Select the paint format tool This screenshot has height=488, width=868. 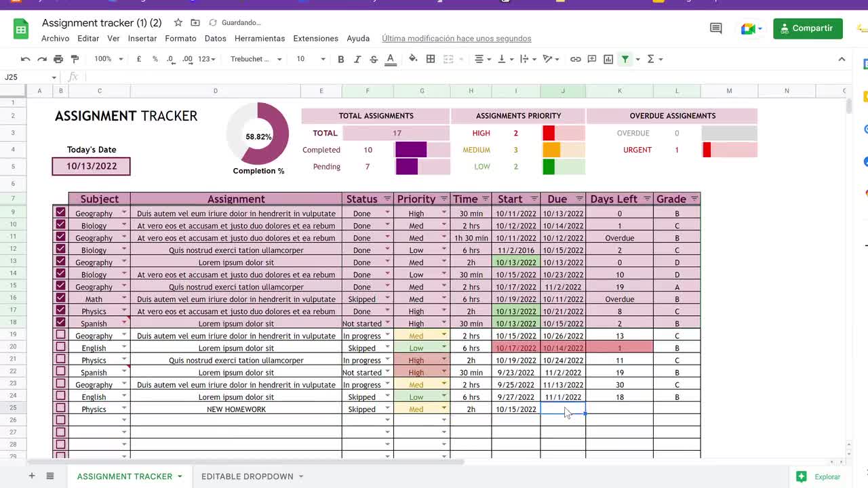coord(75,59)
